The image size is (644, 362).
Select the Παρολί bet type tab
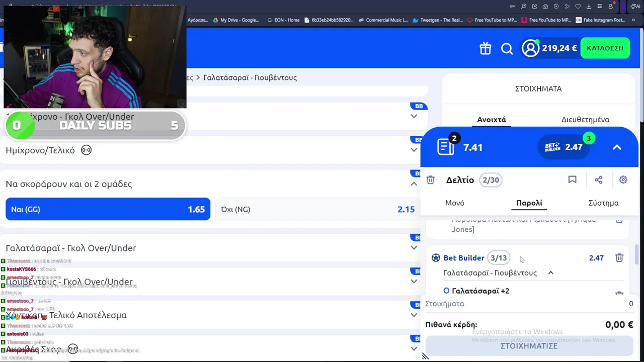(529, 203)
